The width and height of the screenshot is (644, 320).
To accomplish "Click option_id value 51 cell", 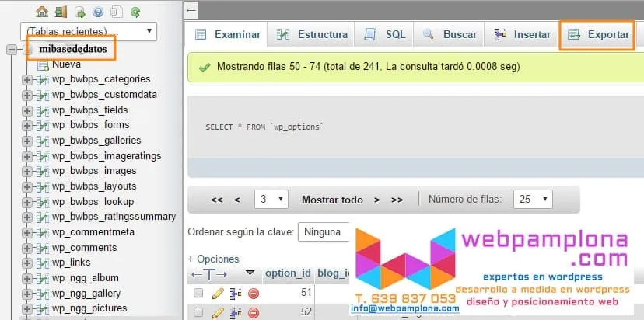I will click(x=306, y=293).
